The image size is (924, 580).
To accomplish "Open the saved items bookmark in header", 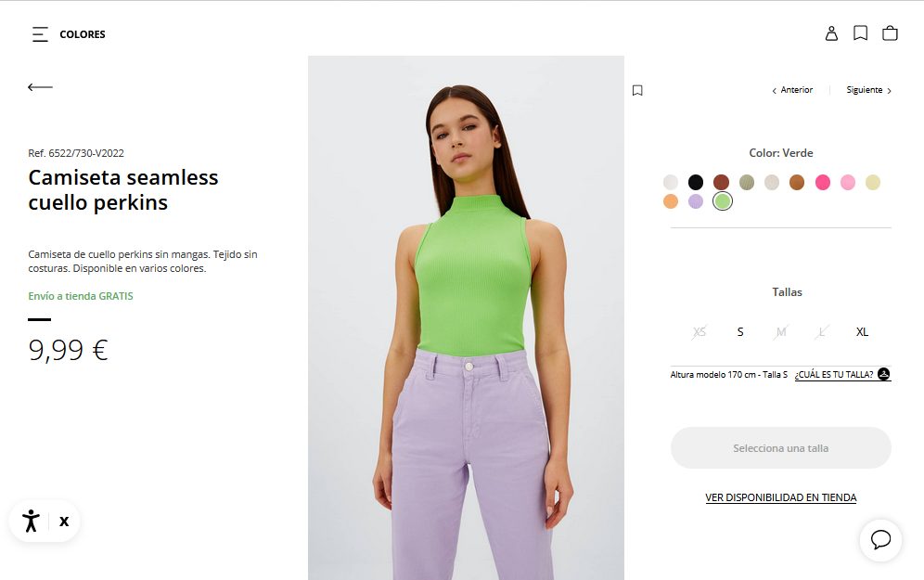I will (x=860, y=33).
